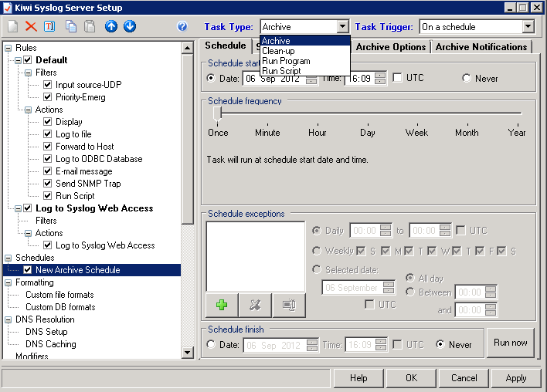Switch to the Archive Notifications tab
The width and height of the screenshot is (547, 392).
pos(481,47)
